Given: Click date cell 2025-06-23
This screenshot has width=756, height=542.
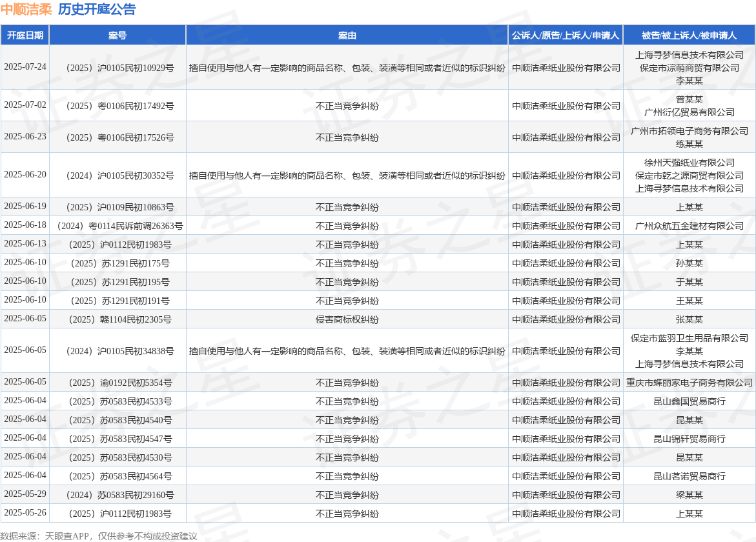Looking at the screenshot, I should click(25, 137).
